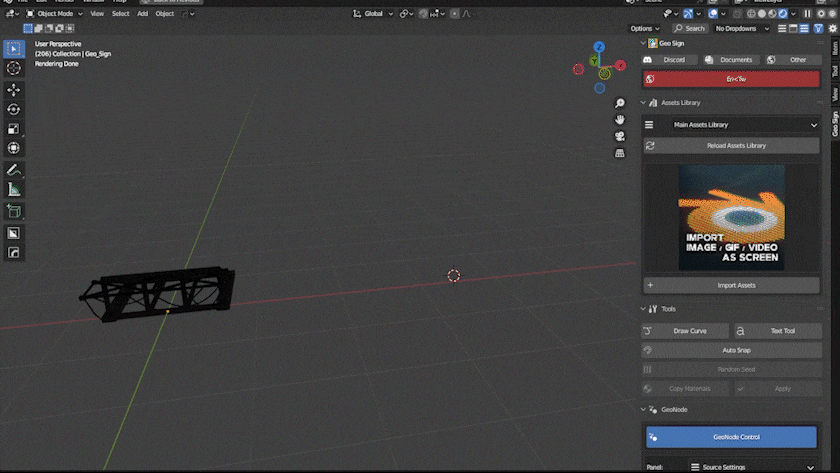This screenshot has height=473, width=840.
Task: Click the Z axis on the navigation gizmo
Action: pyautogui.click(x=598, y=47)
